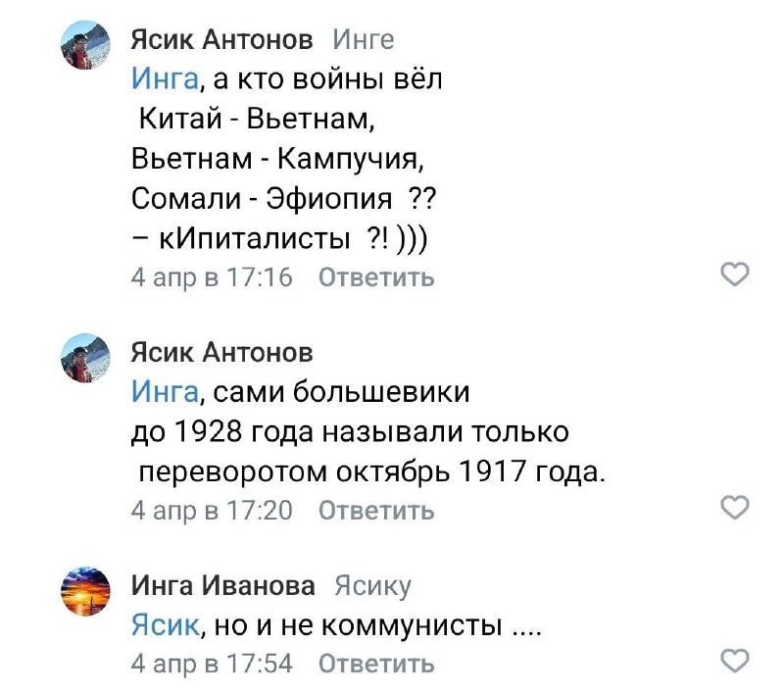Open the '4 апр в 17:16' timestamp
Image resolution: width=784 pixels, height=693 pixels.
click(x=212, y=277)
